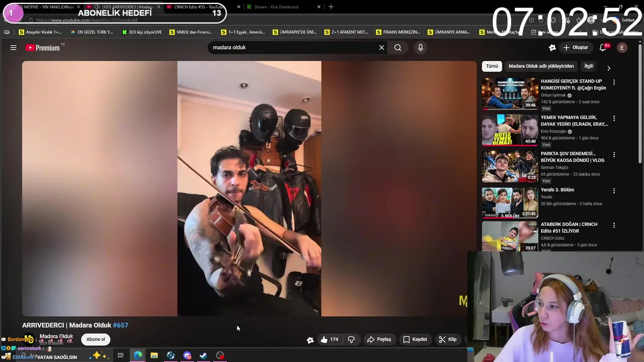Open 'Enis Kirazoglu' channel name

553,131
